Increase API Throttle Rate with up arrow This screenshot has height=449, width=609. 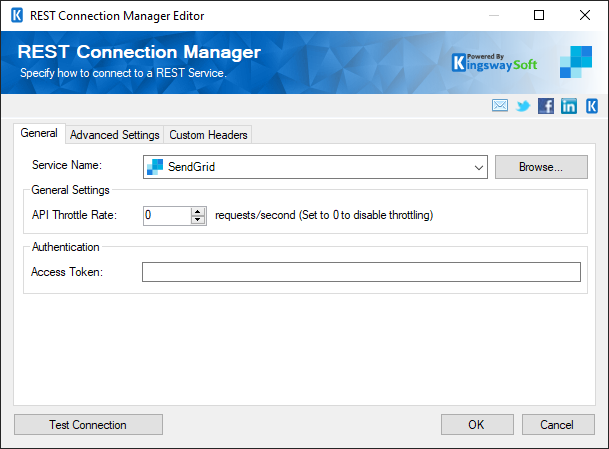(198, 211)
